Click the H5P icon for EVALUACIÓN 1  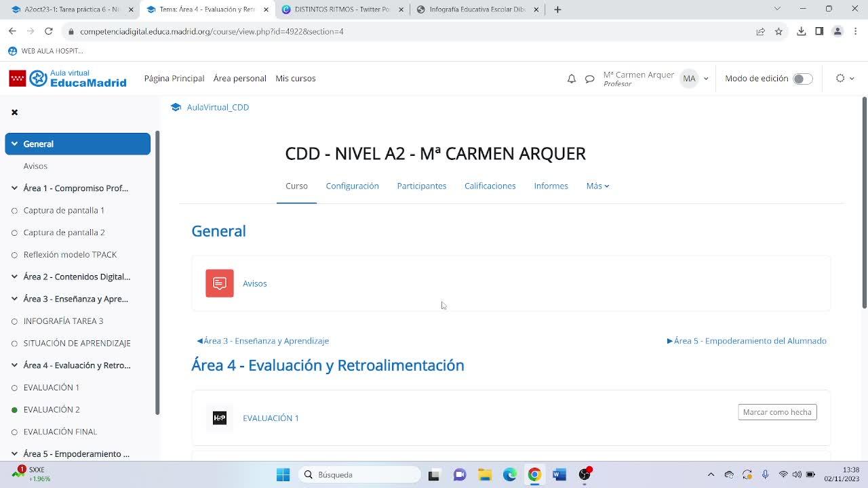pyautogui.click(x=220, y=418)
